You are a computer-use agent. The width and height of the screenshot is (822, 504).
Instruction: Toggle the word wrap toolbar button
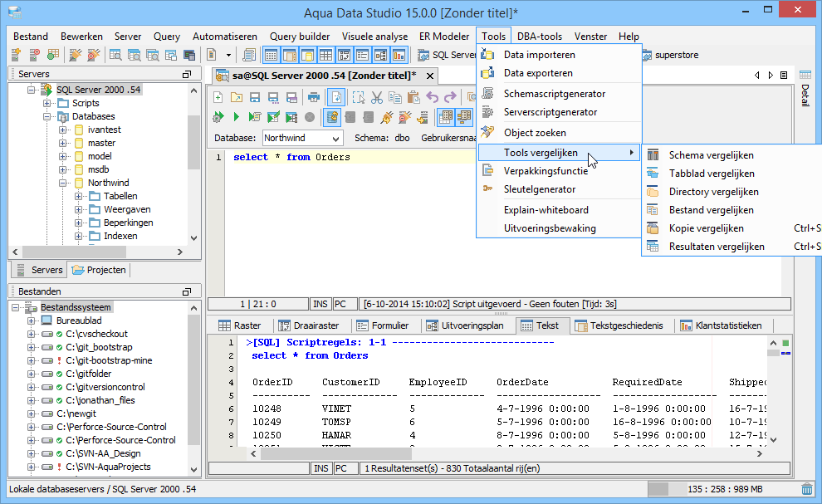[x=335, y=97]
